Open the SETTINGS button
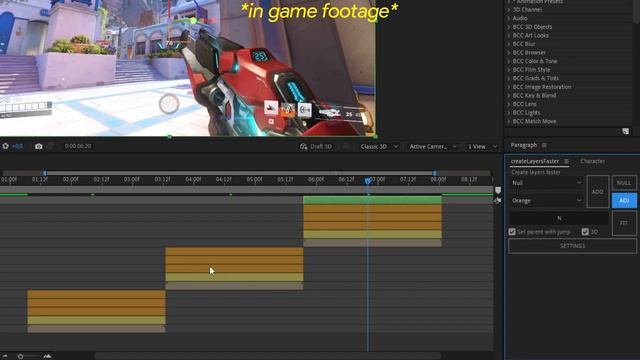Screen dimensions: 640x360 pyautogui.click(x=572, y=246)
